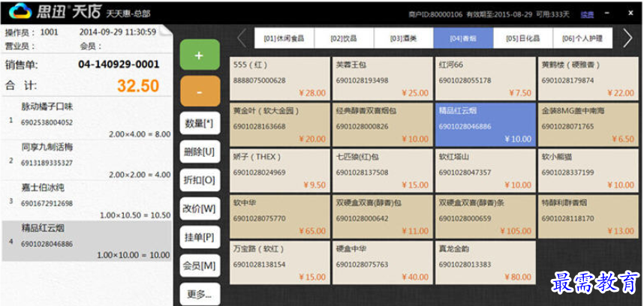Switch to [02]饮品 category tab
644x306 pixels.
(x=344, y=38)
